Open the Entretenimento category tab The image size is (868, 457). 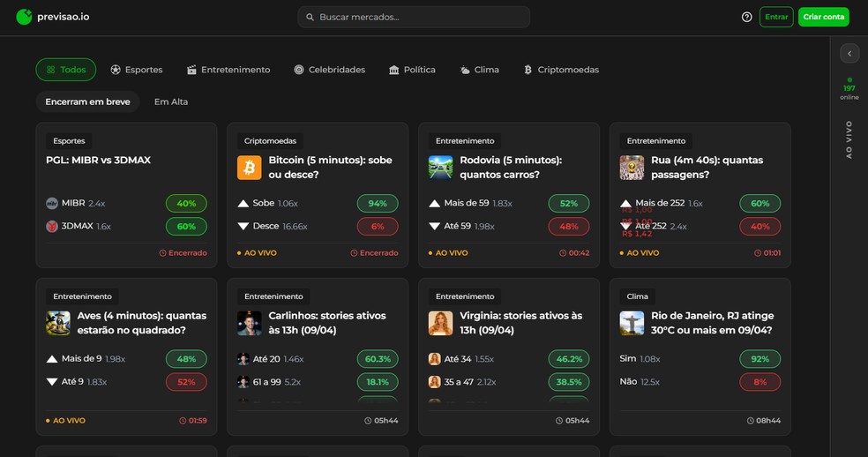click(x=228, y=70)
